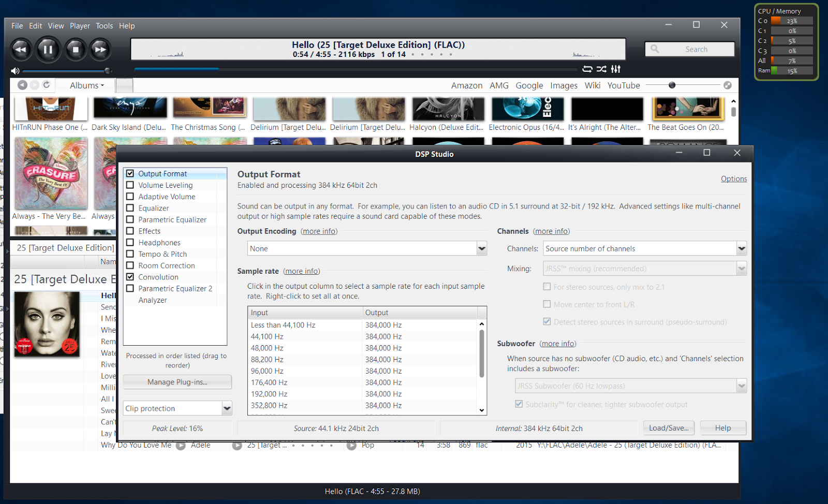Open the Electronic Opus album thumbnail
Screen dimensions: 828x504
point(527,109)
